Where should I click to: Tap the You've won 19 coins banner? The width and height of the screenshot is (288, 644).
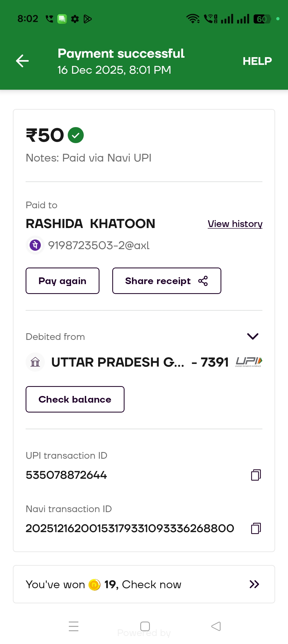click(x=144, y=584)
